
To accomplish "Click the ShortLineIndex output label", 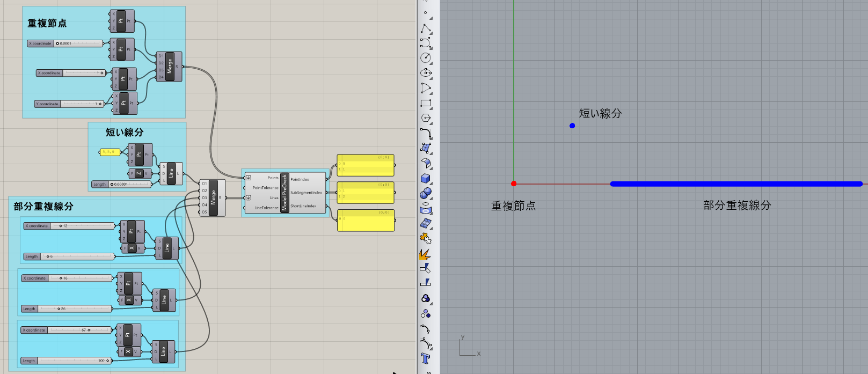I will pos(303,206).
